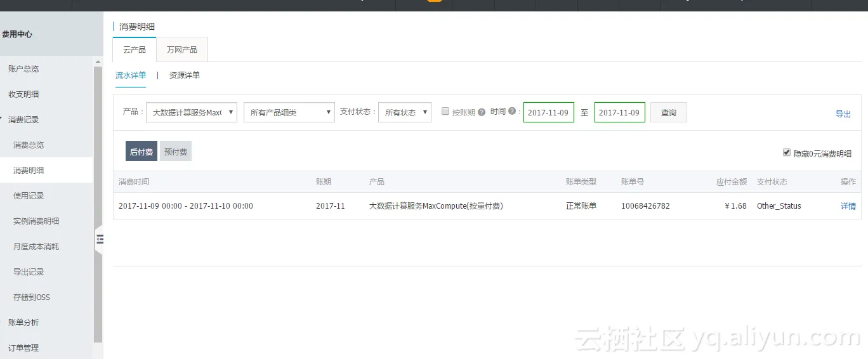Click the 账期 column header
The image size is (868, 359).
pyautogui.click(x=324, y=181)
